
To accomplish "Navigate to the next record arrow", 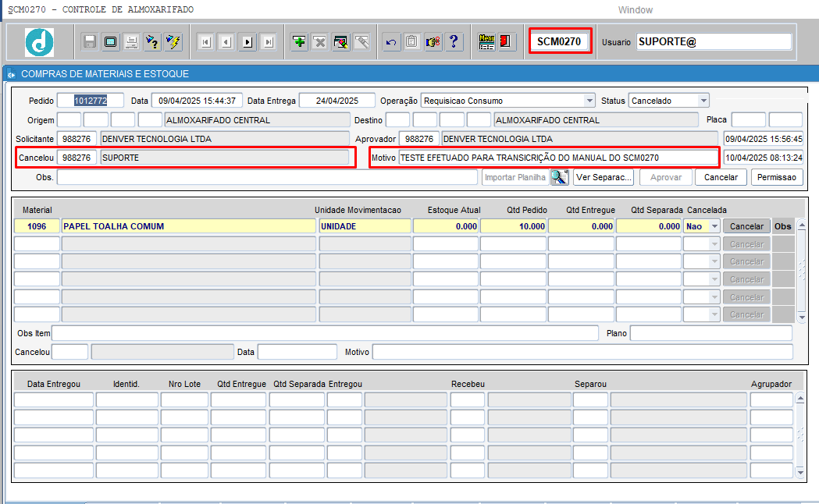I will click(247, 42).
